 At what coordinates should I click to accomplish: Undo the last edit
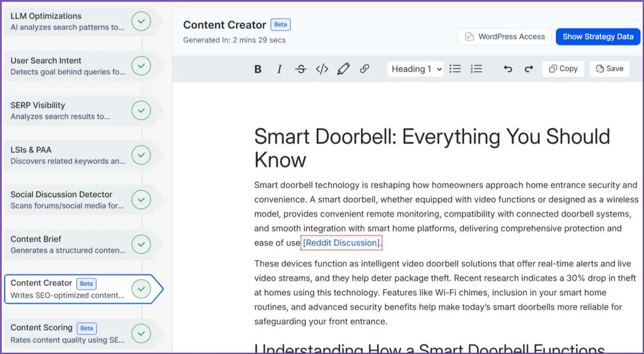pyautogui.click(x=508, y=69)
